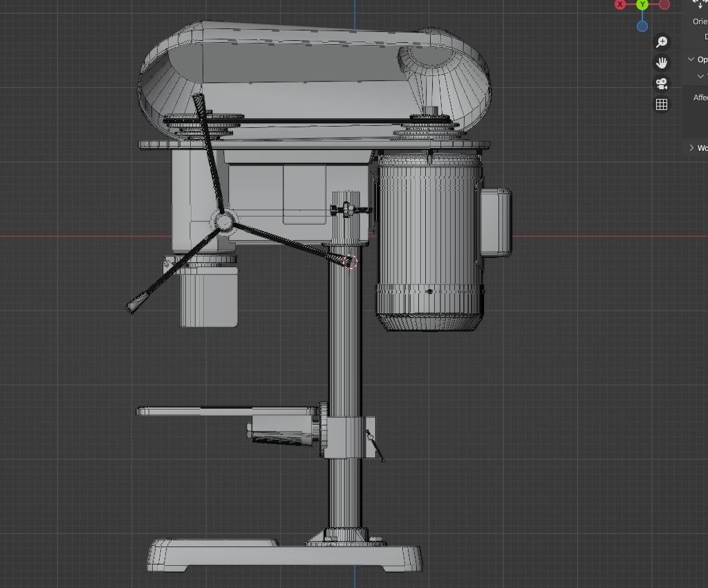Click the Zoom magnifier viewport button

click(x=662, y=42)
